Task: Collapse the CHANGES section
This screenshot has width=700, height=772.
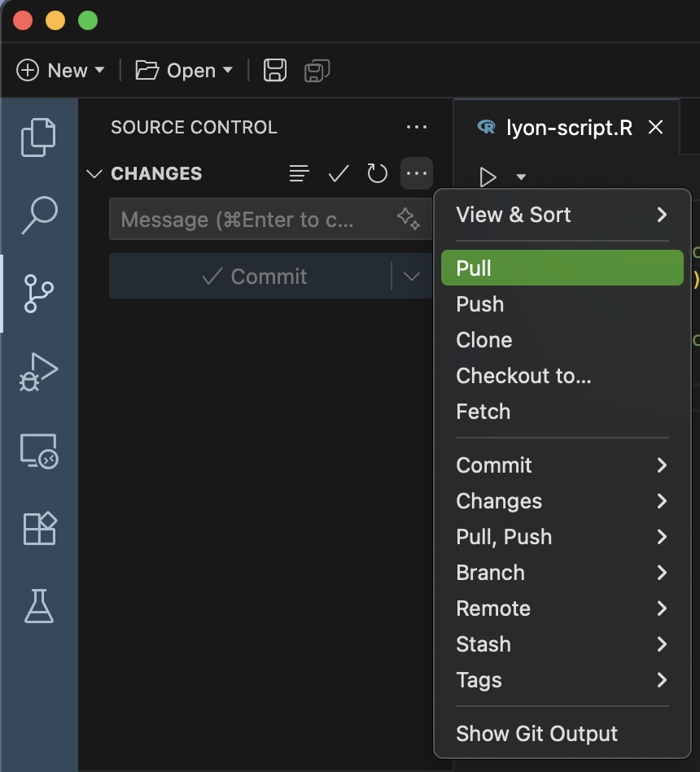Action: pyautogui.click(x=94, y=173)
